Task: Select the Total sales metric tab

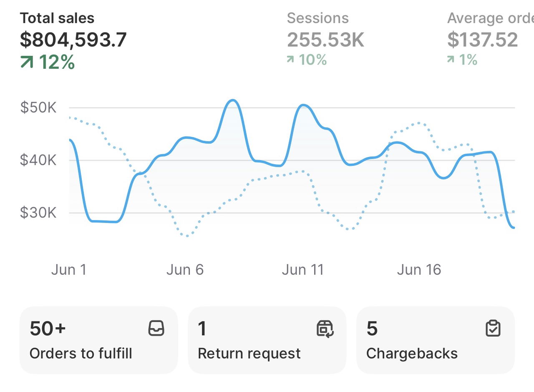Action: coord(57,18)
